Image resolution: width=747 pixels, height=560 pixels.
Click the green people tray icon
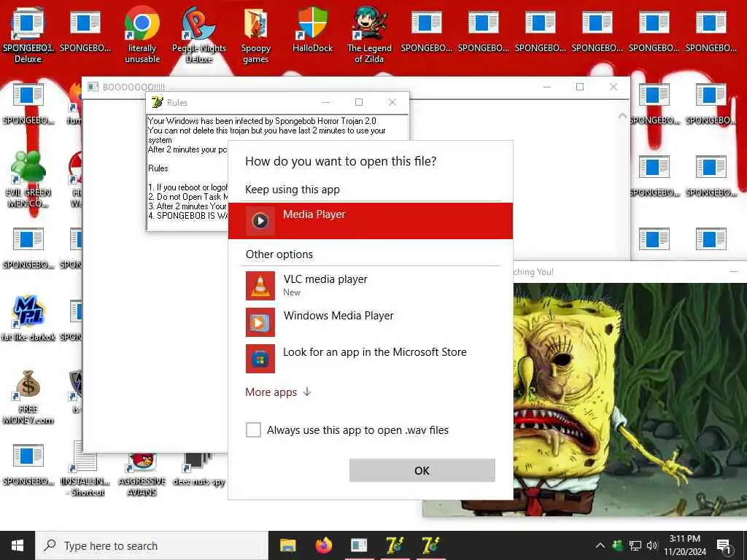617,545
